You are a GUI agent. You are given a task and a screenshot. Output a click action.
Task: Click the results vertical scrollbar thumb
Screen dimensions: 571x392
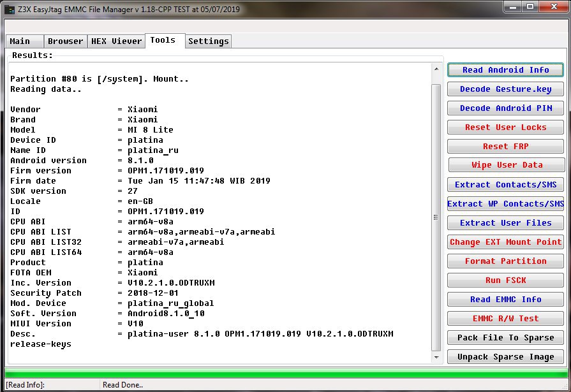(x=436, y=217)
